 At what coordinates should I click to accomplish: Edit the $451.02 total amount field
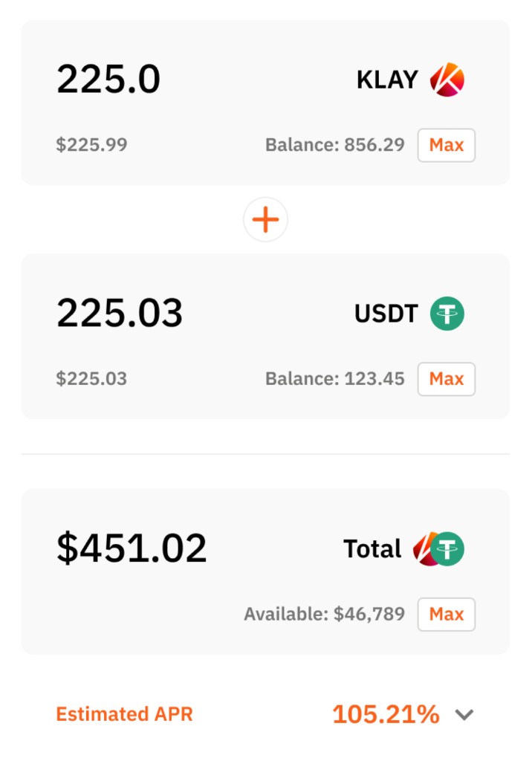pyautogui.click(x=132, y=548)
